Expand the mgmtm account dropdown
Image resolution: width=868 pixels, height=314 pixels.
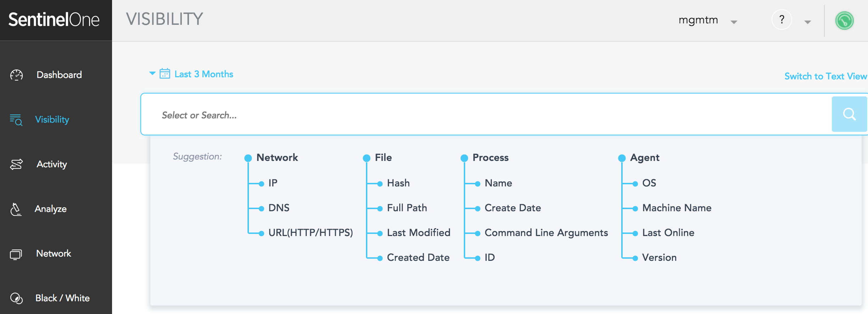pos(734,22)
